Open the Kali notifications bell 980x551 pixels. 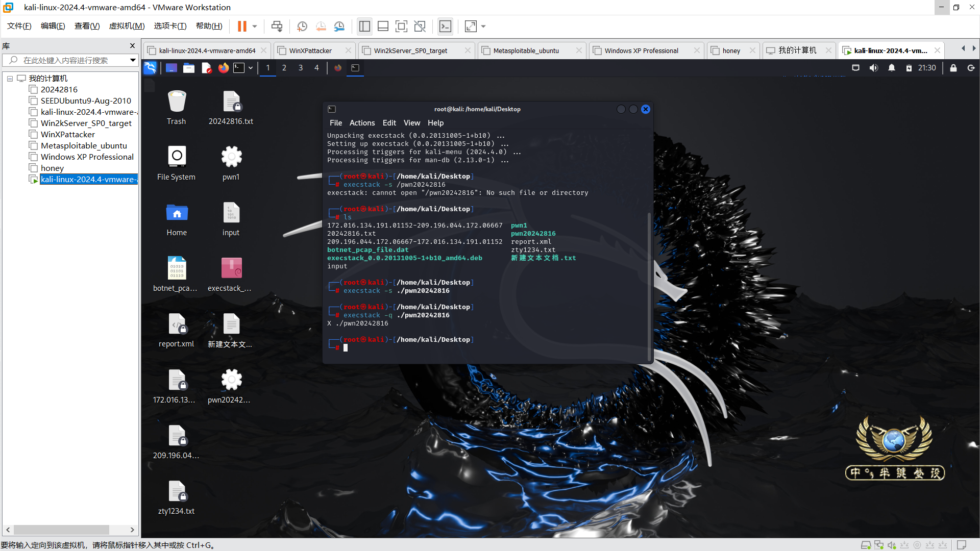tap(892, 68)
